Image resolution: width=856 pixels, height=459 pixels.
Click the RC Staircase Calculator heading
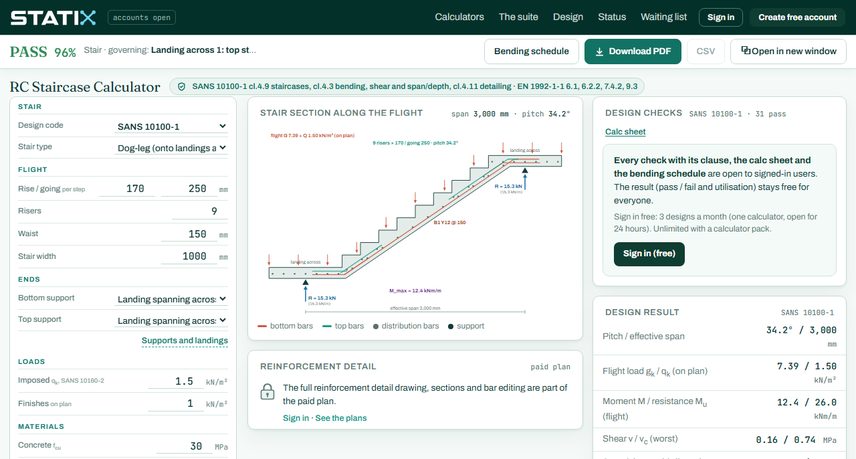click(x=85, y=87)
